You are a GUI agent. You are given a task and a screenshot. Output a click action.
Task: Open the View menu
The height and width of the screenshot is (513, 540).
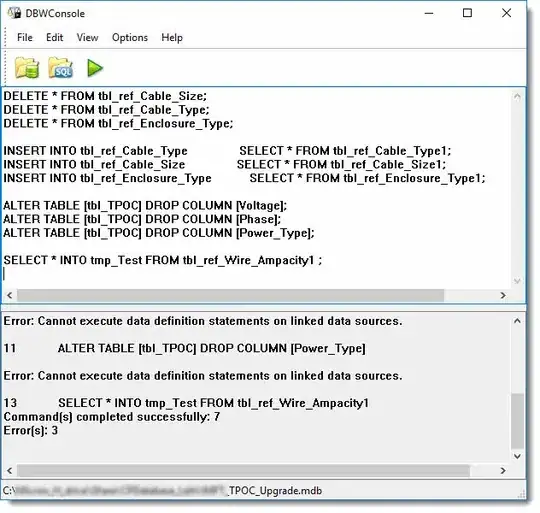(87, 37)
